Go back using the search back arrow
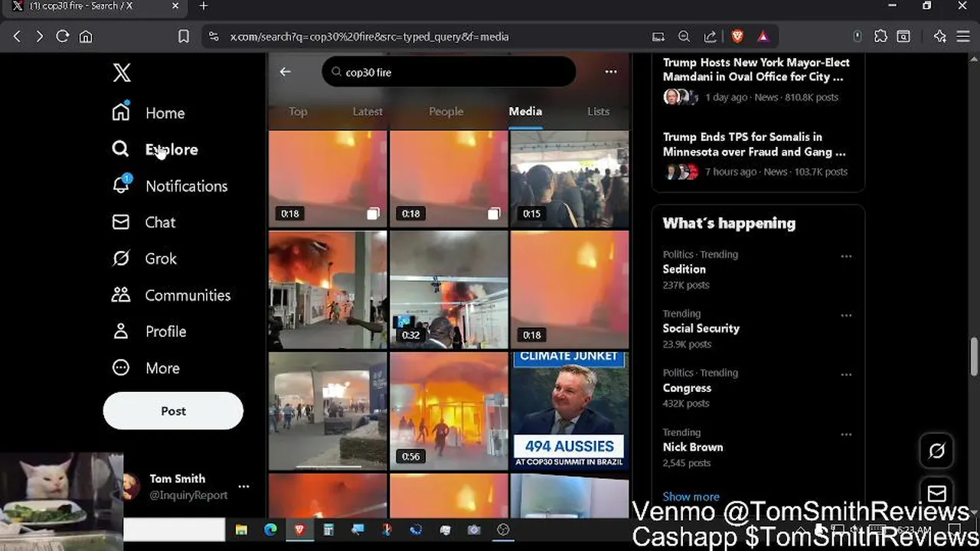Viewport: 980px width, 551px height. (285, 71)
